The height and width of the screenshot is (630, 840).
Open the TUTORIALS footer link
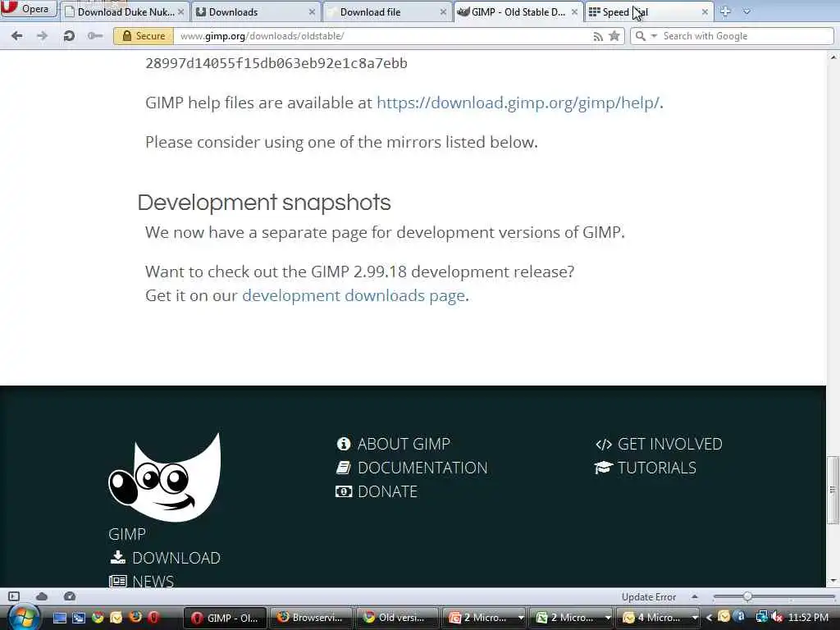(x=657, y=468)
